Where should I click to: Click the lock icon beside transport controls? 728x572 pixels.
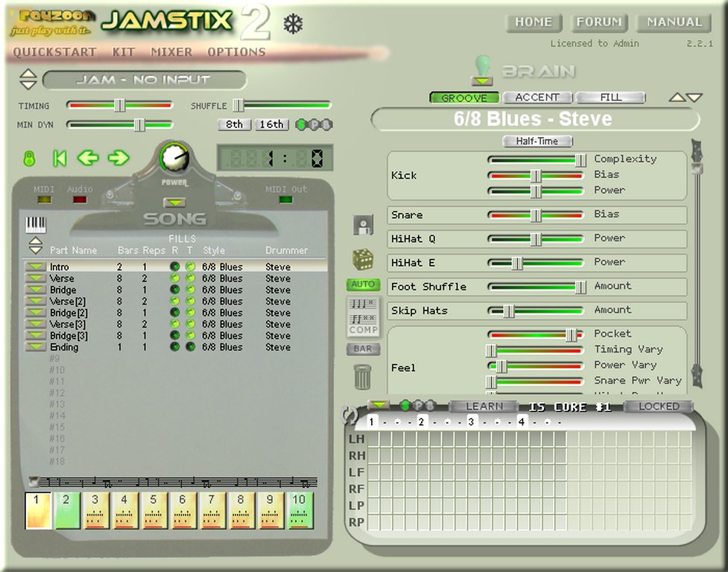point(30,158)
